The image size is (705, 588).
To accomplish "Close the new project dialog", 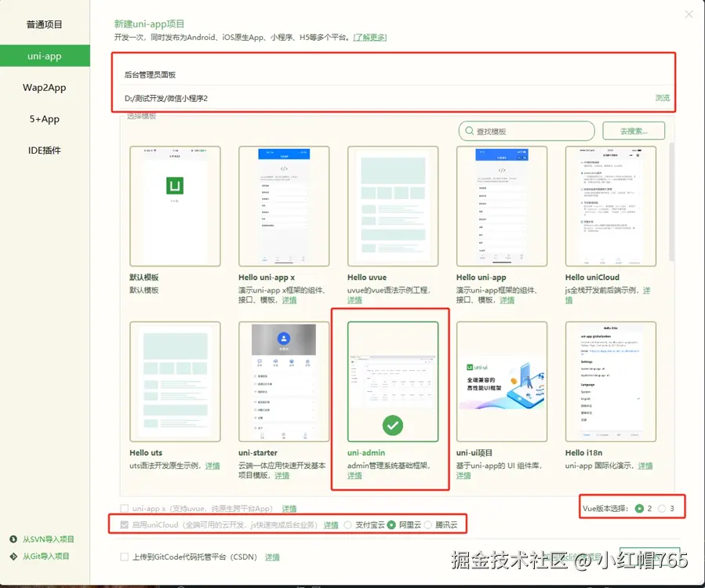I will 689,14.
